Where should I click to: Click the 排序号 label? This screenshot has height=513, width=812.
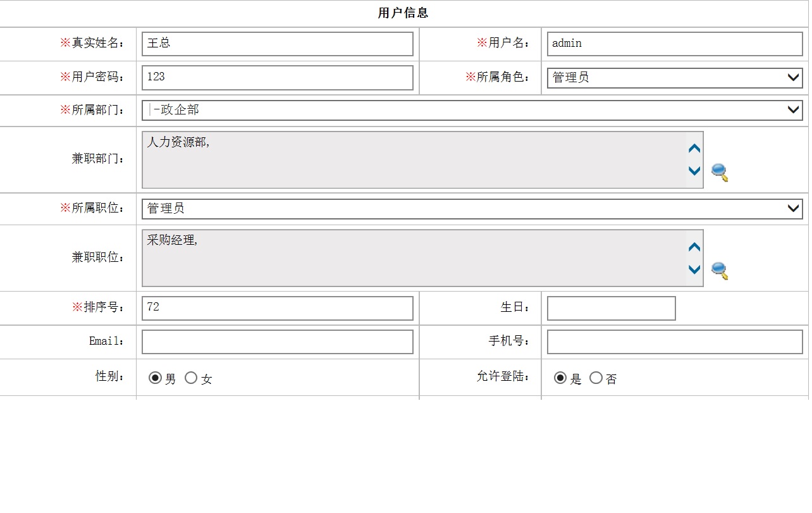pos(99,307)
